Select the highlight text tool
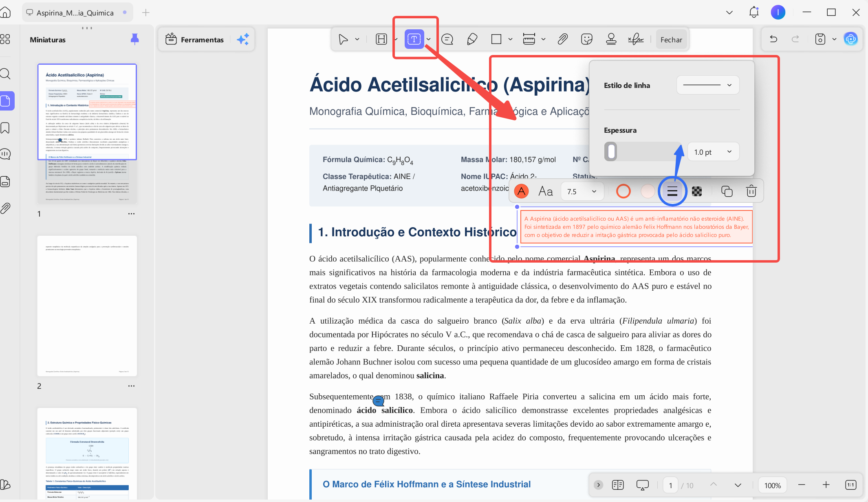The height and width of the screenshot is (502, 868). (381, 39)
